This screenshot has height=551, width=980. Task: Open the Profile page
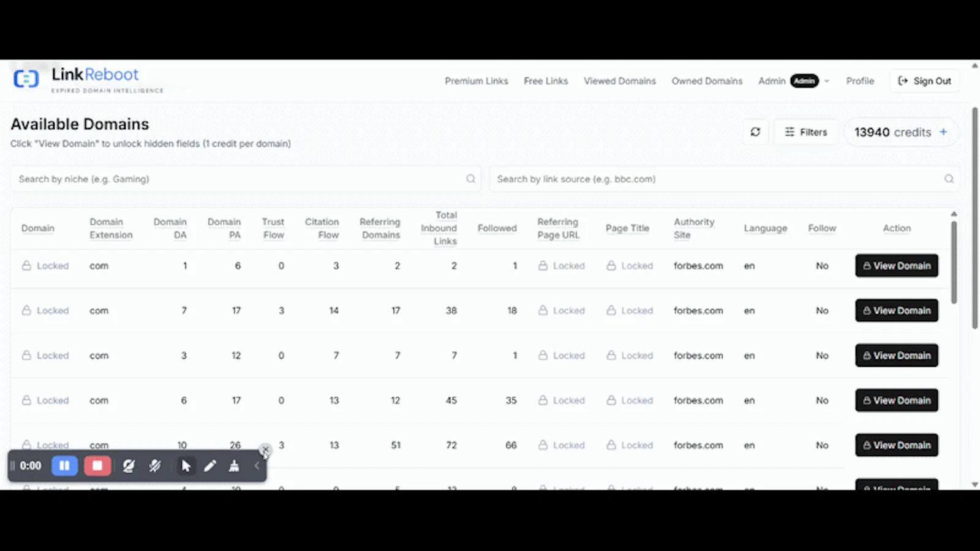pos(860,81)
